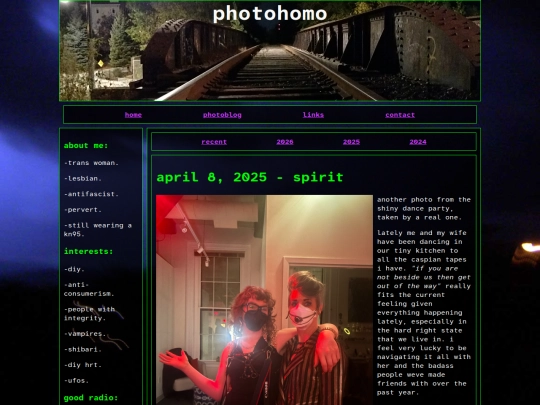Click the post heading 'april 8, 2025 - spirit'
The image size is (540, 405).
(250, 177)
